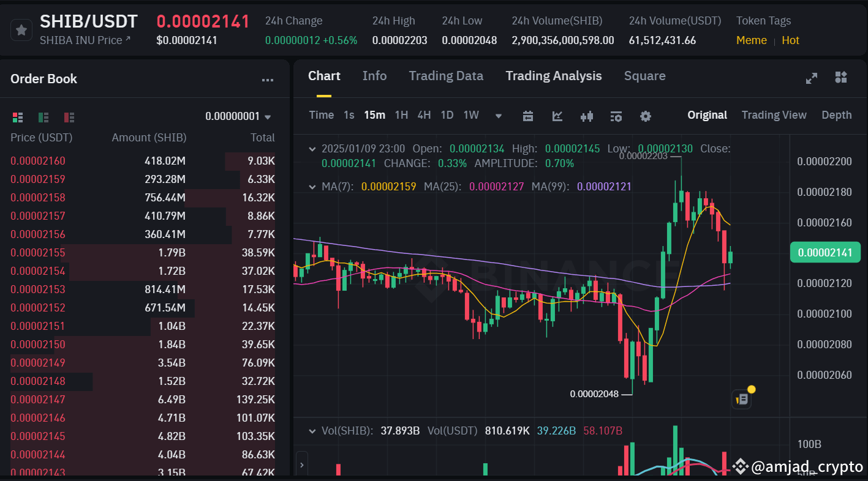Select the 0.00002155 ask price

tap(38, 253)
